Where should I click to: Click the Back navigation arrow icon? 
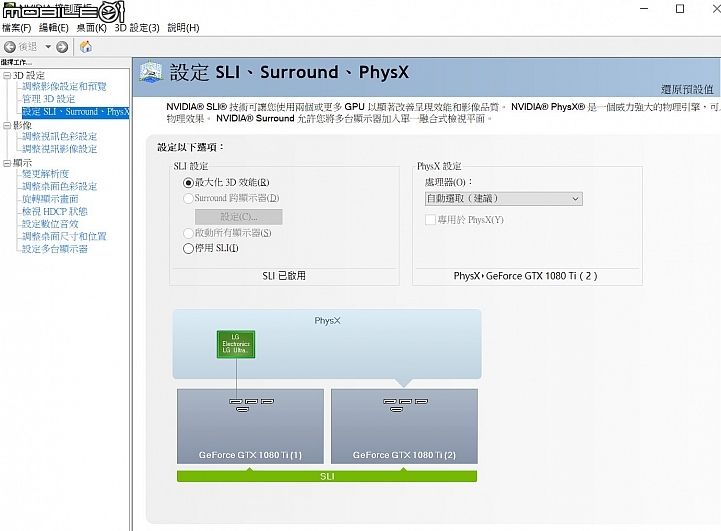point(10,47)
